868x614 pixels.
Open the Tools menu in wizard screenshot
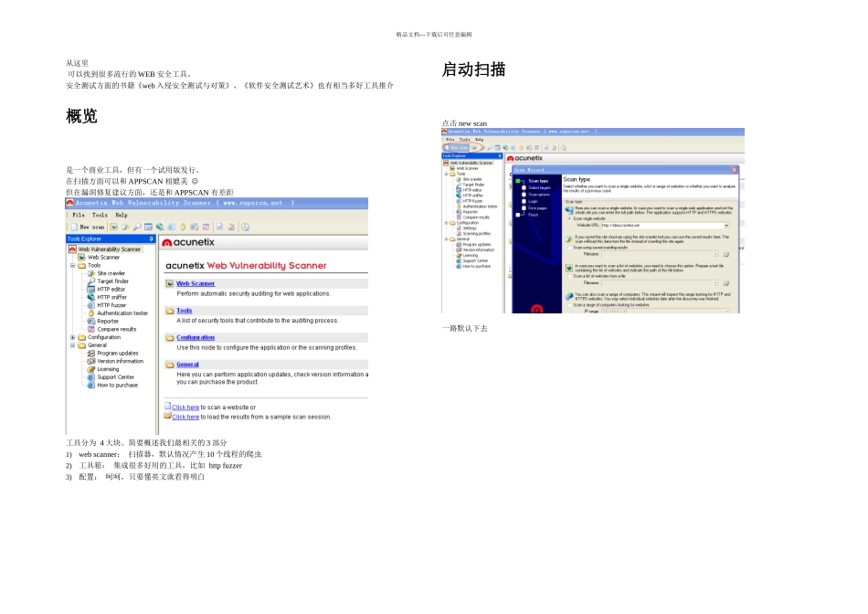coord(464,140)
